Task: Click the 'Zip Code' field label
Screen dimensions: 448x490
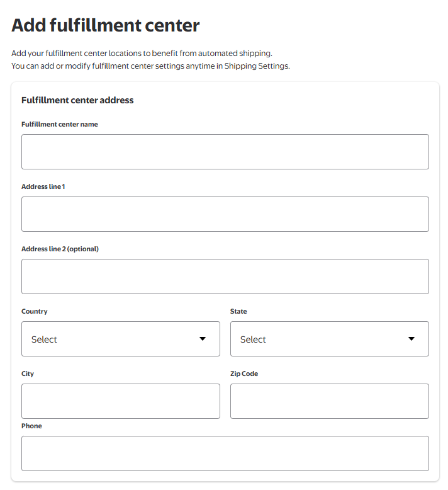Action: 244,373
